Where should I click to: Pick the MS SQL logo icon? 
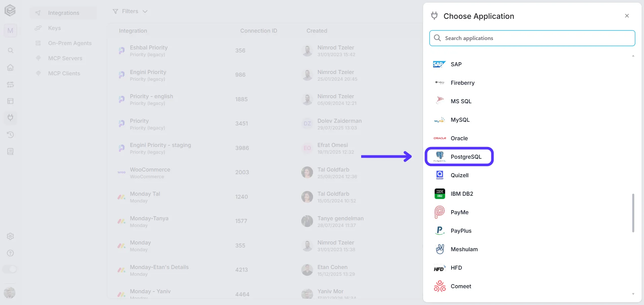coord(440,101)
